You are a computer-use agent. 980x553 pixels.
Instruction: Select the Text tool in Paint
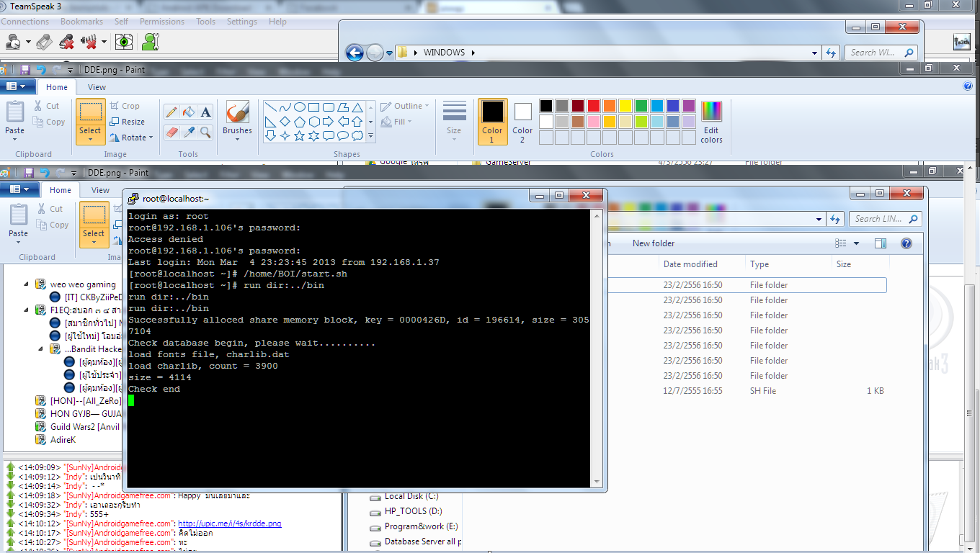(x=206, y=112)
